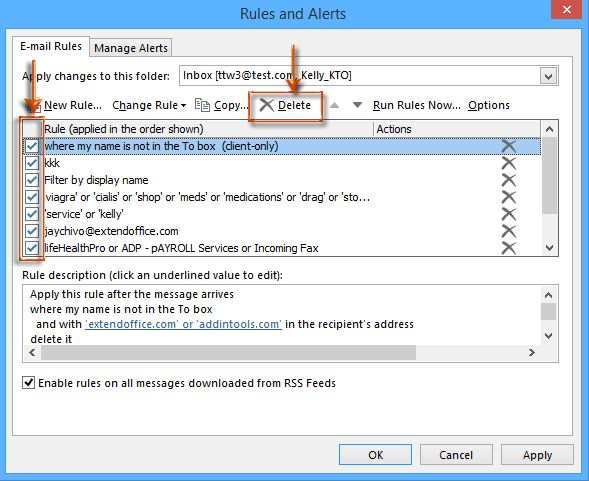
Task: Select the E-mail Rules tab
Action: tap(51, 46)
